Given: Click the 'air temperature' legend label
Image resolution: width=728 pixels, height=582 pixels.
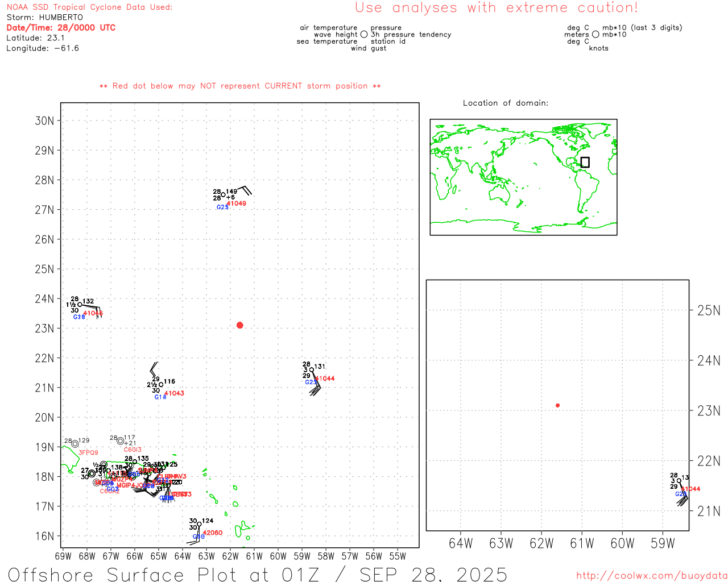Looking at the screenshot, I should [x=329, y=28].
